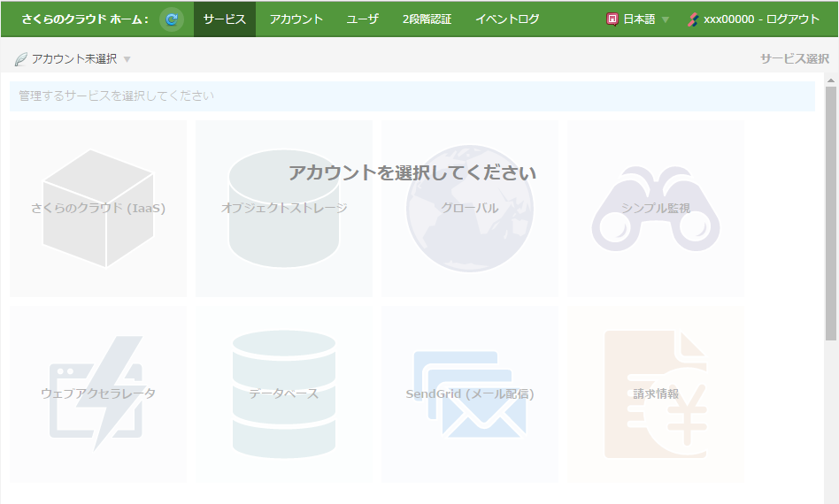Open the ユーザ tab
Screen dimensions: 839x504
tap(362, 19)
